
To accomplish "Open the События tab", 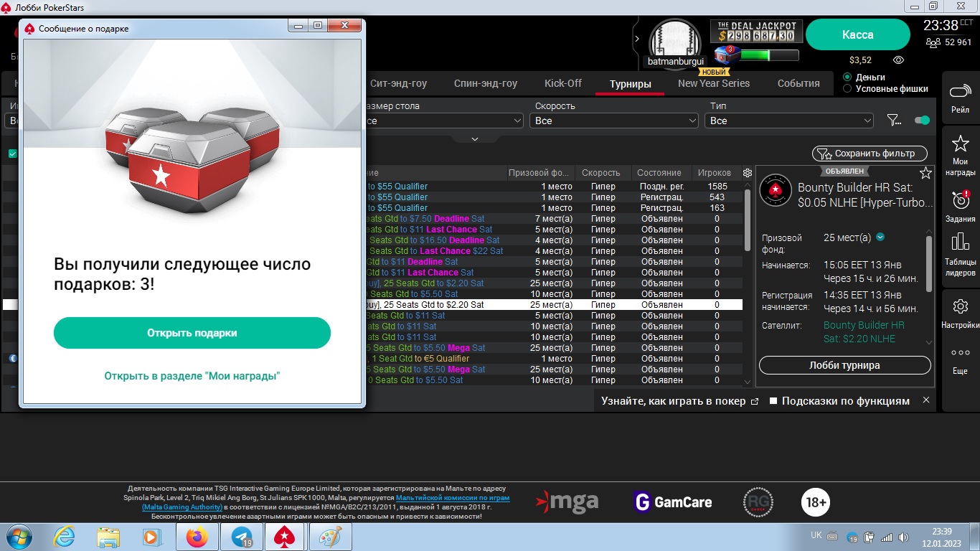I will pos(798,83).
